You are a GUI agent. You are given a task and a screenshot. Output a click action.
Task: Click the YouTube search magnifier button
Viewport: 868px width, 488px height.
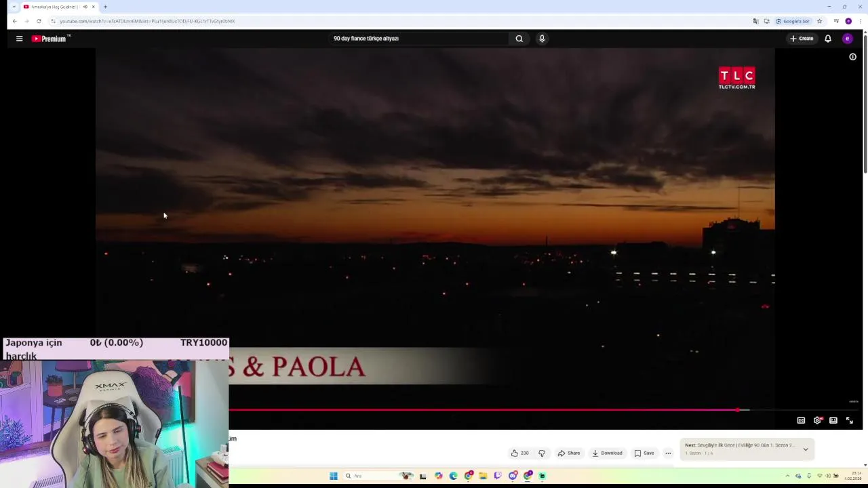519,39
